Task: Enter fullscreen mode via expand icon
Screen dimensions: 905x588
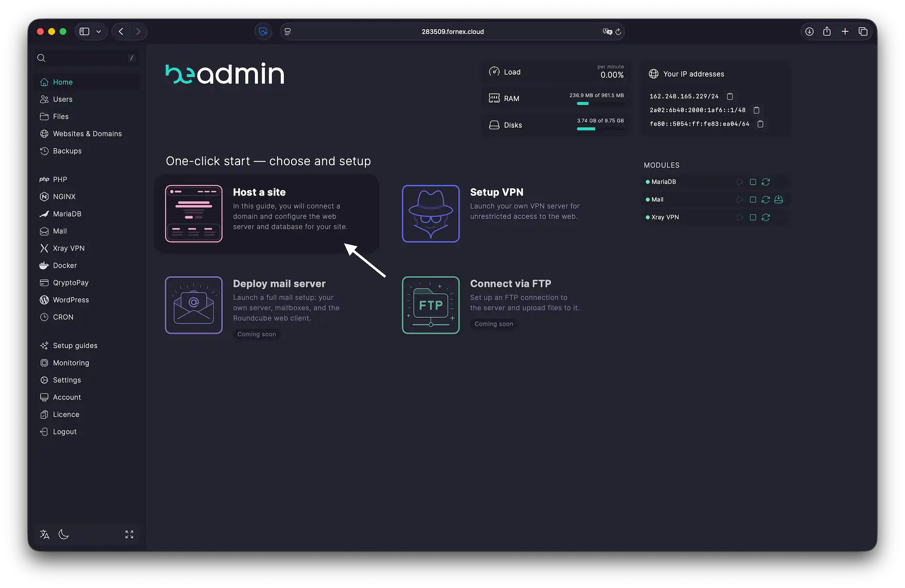Action: [129, 534]
